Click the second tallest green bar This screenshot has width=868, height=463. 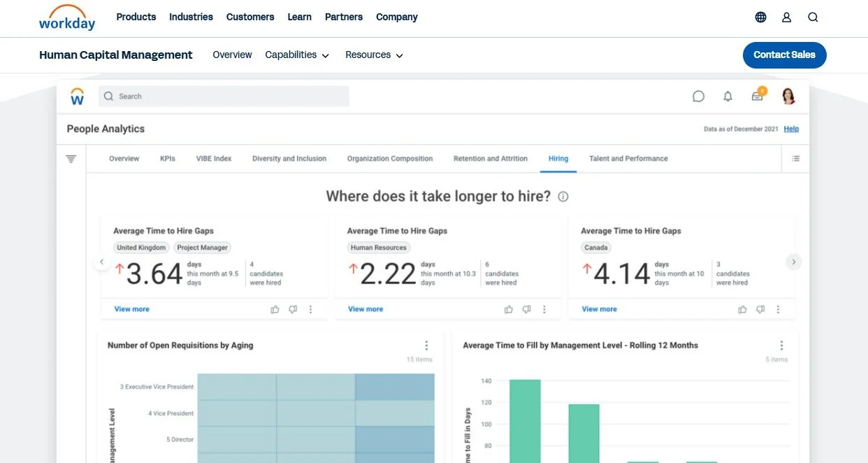point(584,434)
